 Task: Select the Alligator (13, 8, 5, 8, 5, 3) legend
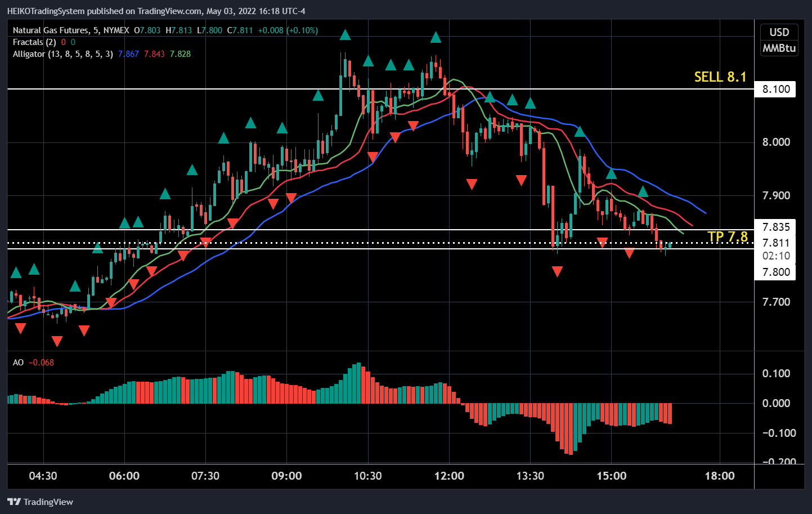tap(63, 54)
